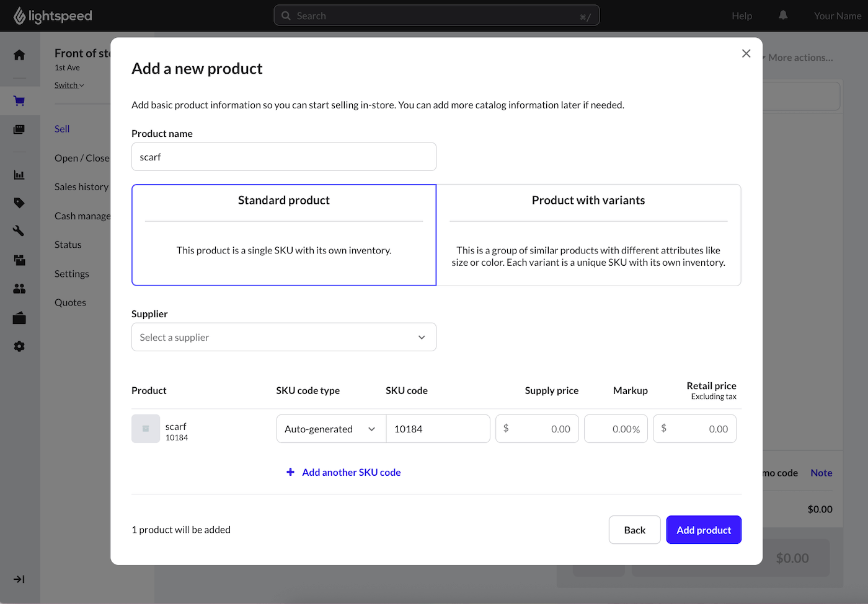868x604 pixels.
Task: Open the shopping cart Sell section icon
Action: click(x=19, y=101)
